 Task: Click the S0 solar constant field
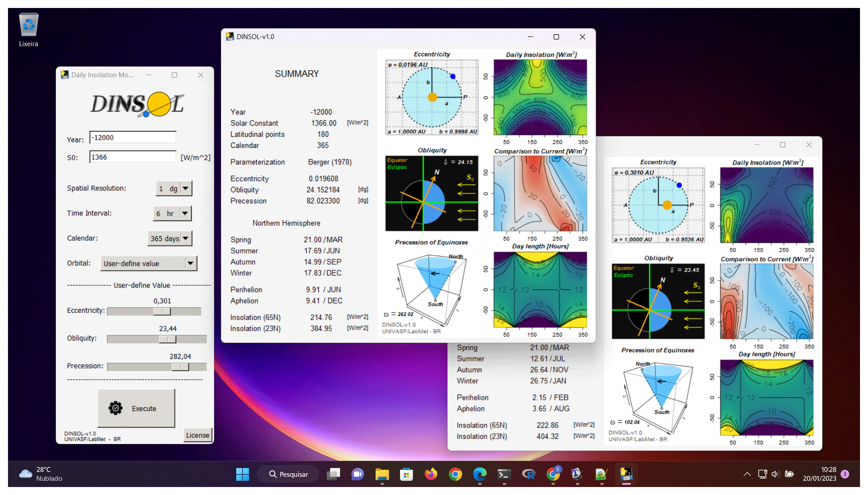click(132, 157)
